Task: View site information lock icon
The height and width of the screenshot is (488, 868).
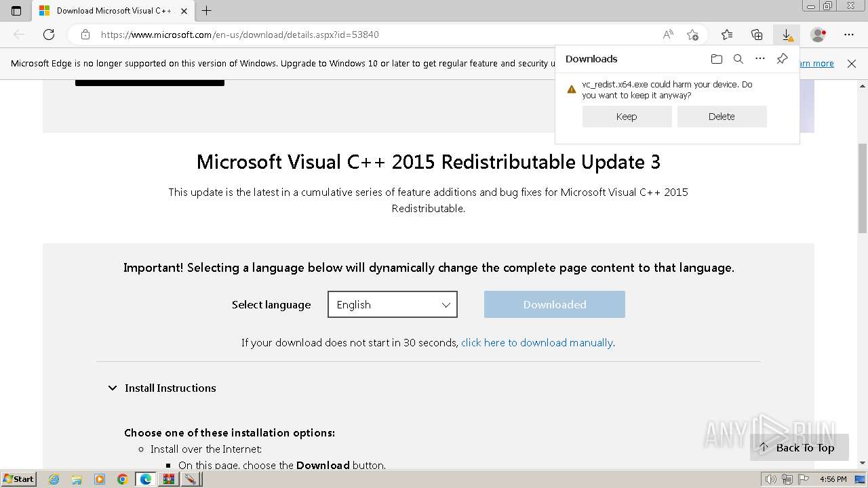Action: click(85, 35)
